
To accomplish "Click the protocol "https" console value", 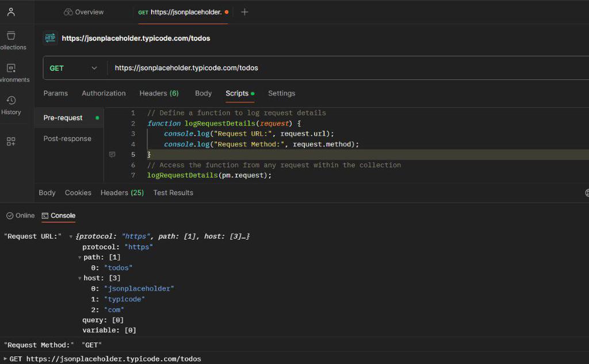I will coord(139,247).
